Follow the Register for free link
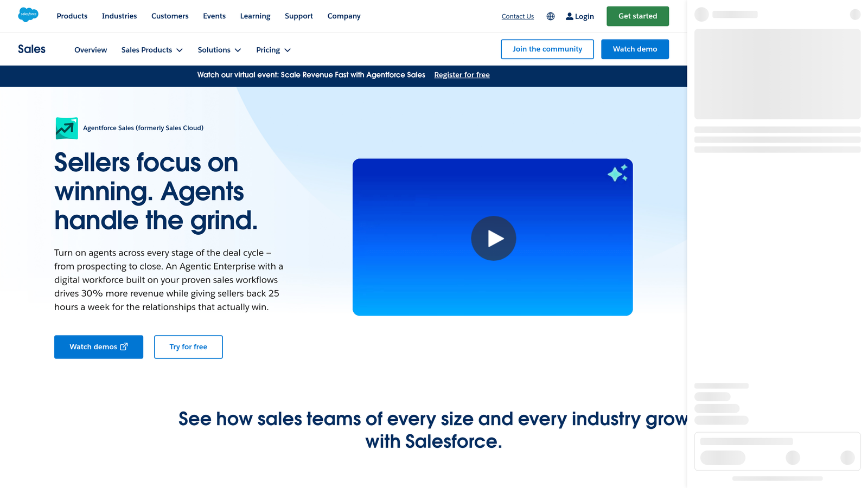868x488 pixels. [462, 75]
